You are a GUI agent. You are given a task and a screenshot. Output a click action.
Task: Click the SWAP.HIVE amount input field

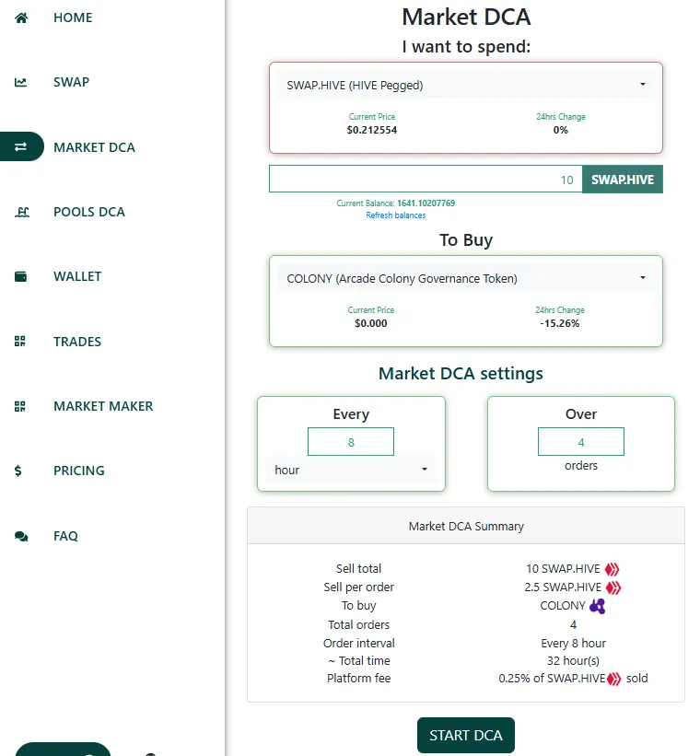426,180
